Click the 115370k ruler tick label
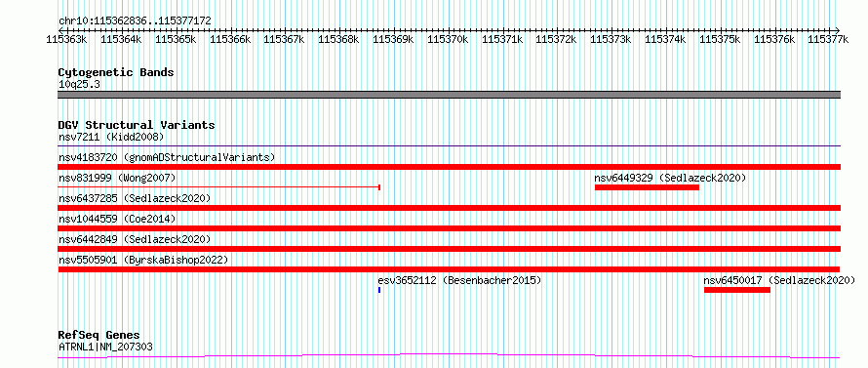868x368 pixels. pyautogui.click(x=448, y=39)
